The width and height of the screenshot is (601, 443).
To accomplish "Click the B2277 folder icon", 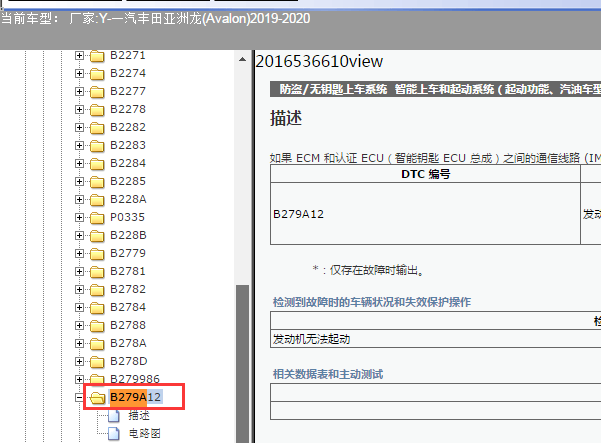I will 97,92.
